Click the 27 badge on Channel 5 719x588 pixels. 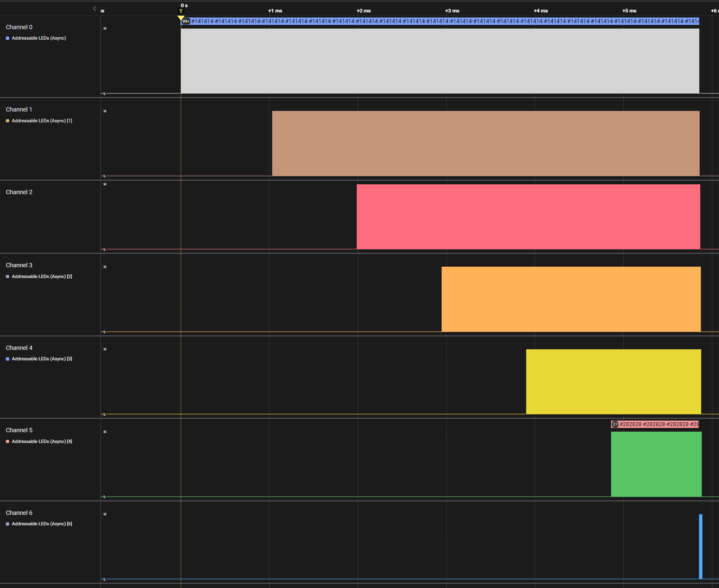(x=615, y=424)
